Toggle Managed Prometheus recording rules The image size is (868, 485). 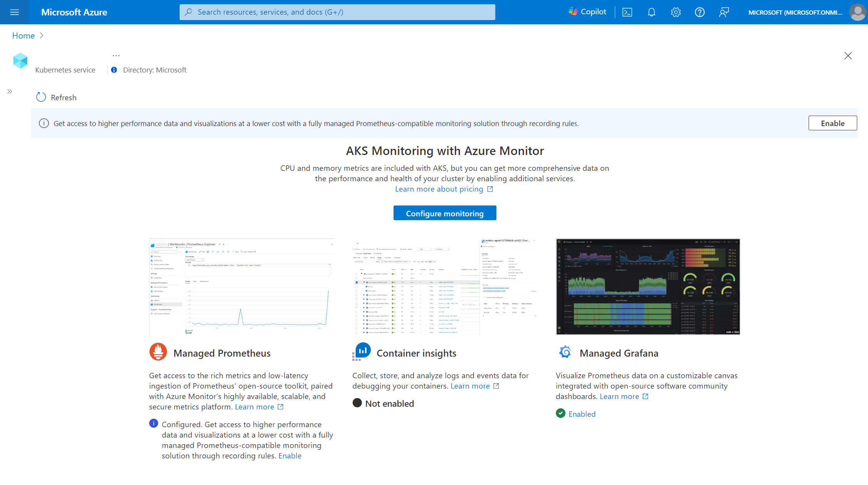click(x=290, y=455)
